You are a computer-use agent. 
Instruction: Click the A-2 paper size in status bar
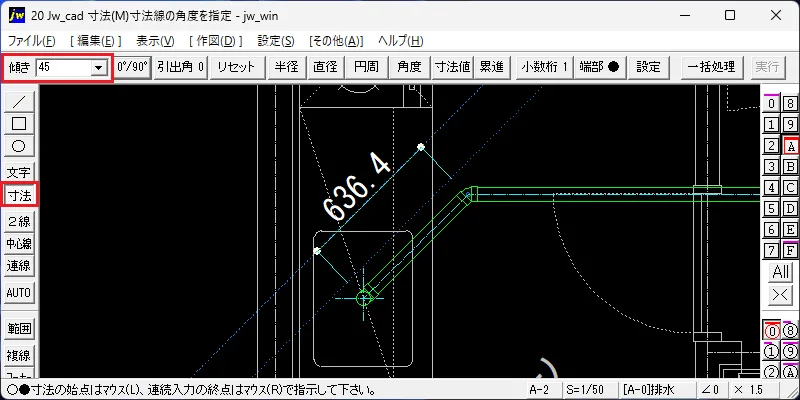[x=542, y=390]
